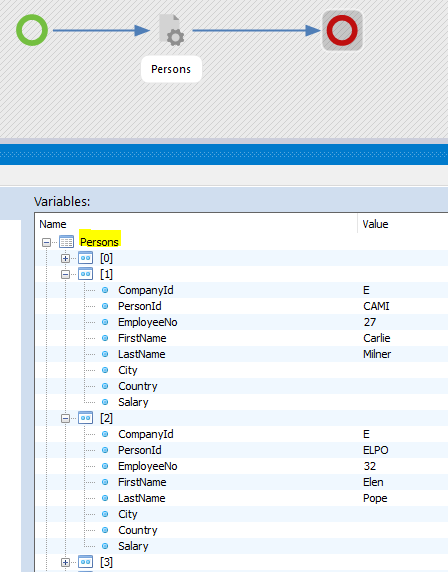Select the green start event circle
448x572 pixels.
pos(32,30)
